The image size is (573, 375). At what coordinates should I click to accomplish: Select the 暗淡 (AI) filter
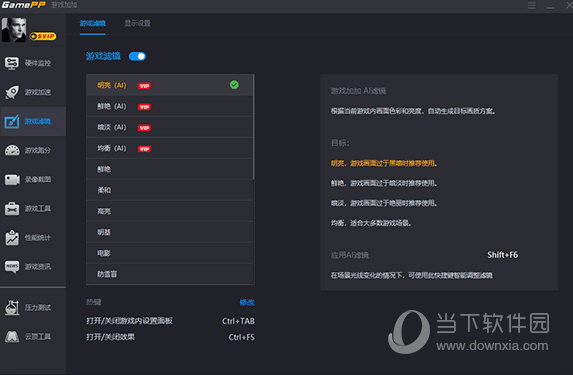tap(170, 127)
